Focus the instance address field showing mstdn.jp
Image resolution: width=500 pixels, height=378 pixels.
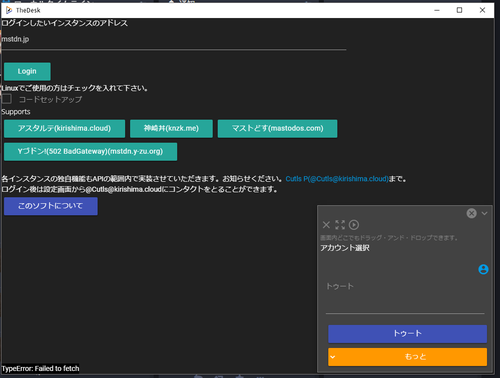pyautogui.click(x=174, y=40)
